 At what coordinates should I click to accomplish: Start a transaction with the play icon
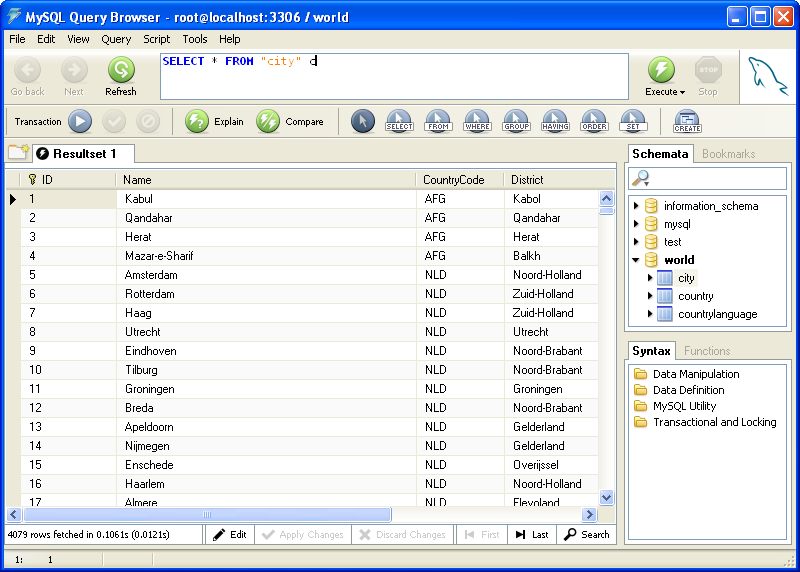pos(80,122)
